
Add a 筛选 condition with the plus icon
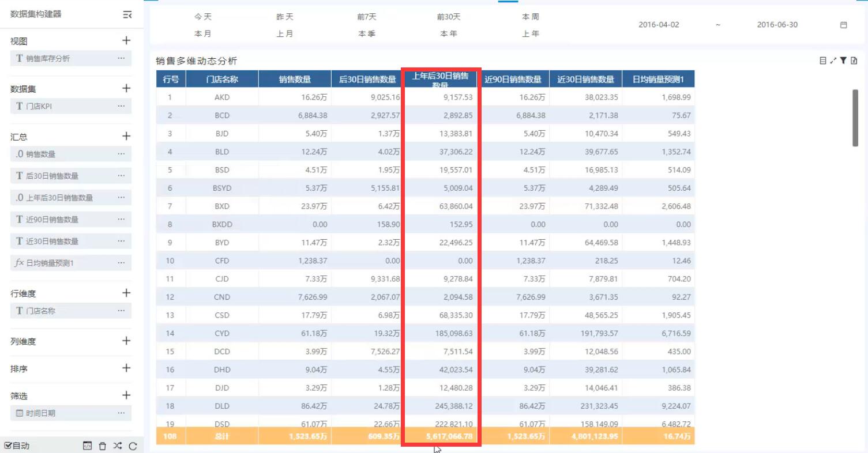pos(126,395)
